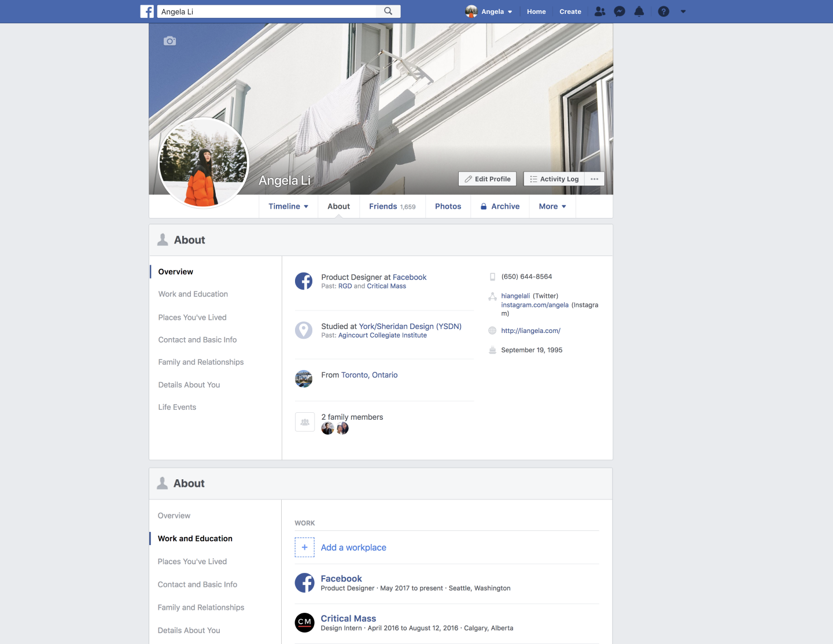The image size is (833, 644).
Task: Click the profile picture thumbnail
Action: [x=204, y=162]
